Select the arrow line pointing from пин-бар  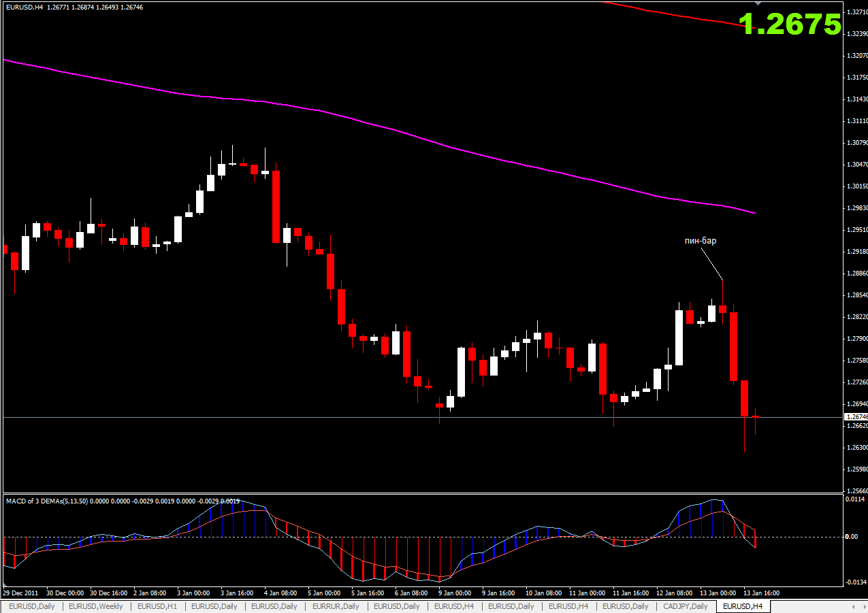coord(712,263)
